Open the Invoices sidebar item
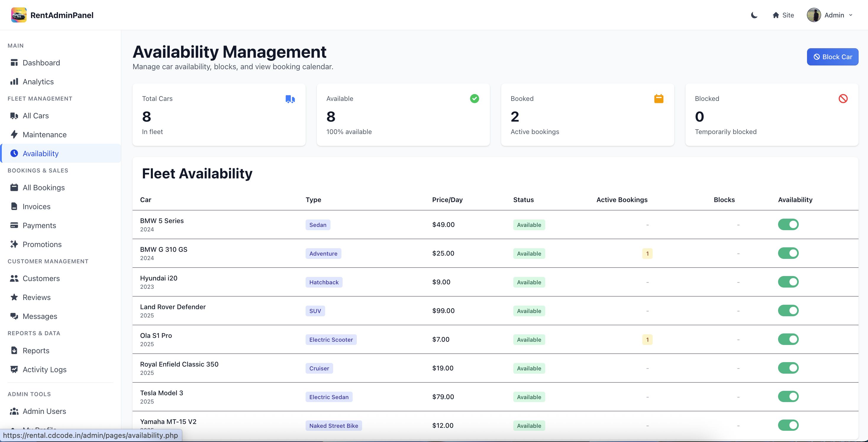 pos(36,207)
